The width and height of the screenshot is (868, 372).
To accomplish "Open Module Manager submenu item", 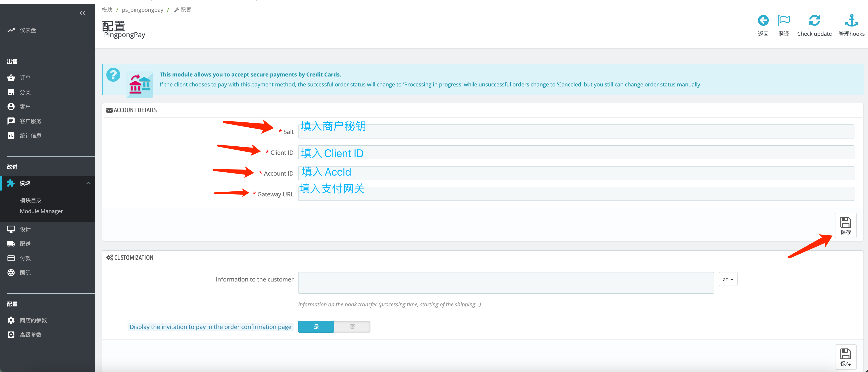I will pyautogui.click(x=41, y=211).
